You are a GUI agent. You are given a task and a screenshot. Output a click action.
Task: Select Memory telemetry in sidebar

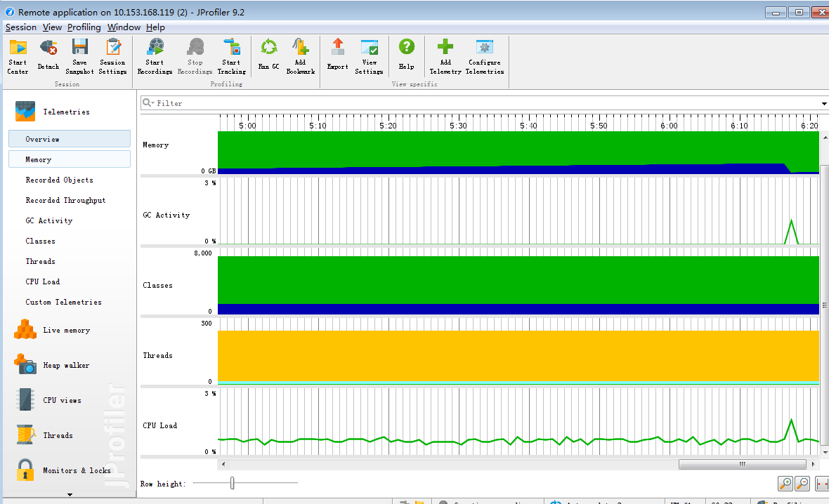coord(70,159)
